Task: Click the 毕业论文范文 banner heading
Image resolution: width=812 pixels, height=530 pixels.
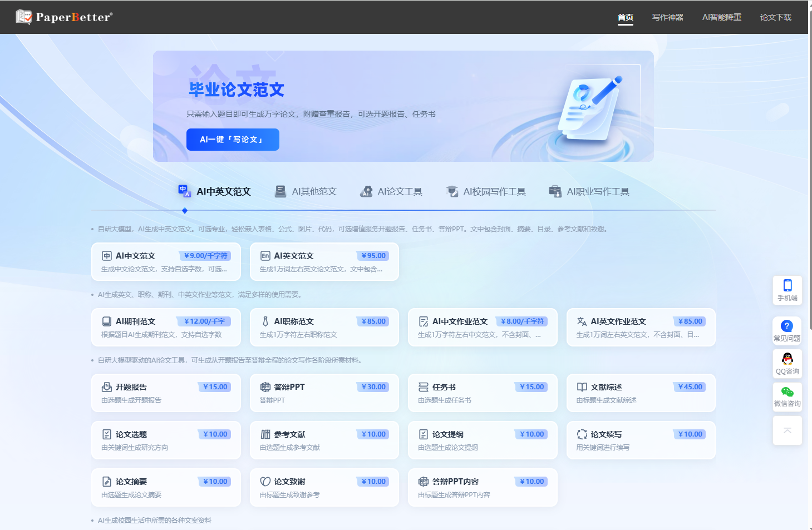Action: click(237, 90)
